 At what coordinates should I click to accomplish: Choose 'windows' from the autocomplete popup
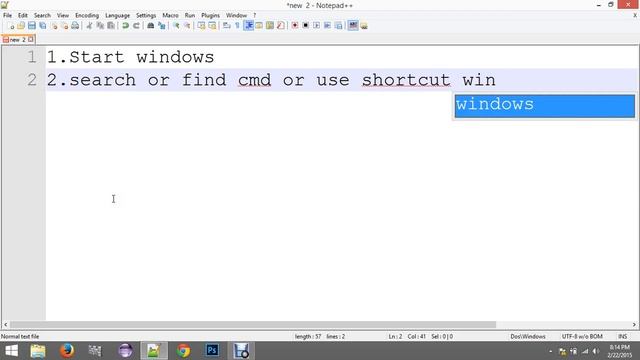coord(544,106)
